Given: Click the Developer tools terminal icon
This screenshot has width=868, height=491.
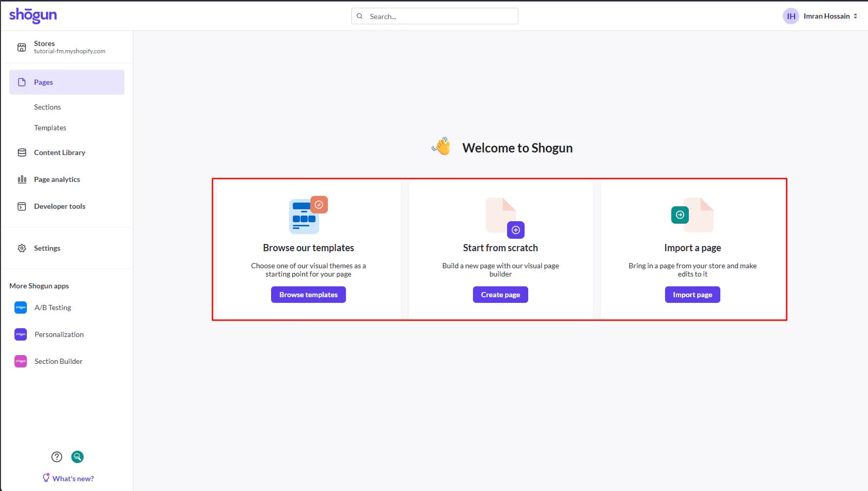Looking at the screenshot, I should click(x=22, y=206).
